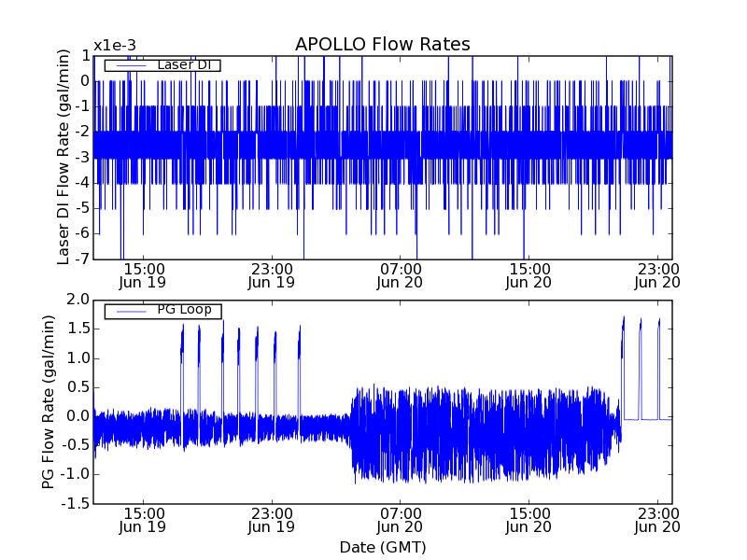The height and width of the screenshot is (560, 747).
Task: Click '15:00 Jun 19' tick under top plot
Action: coord(143,276)
